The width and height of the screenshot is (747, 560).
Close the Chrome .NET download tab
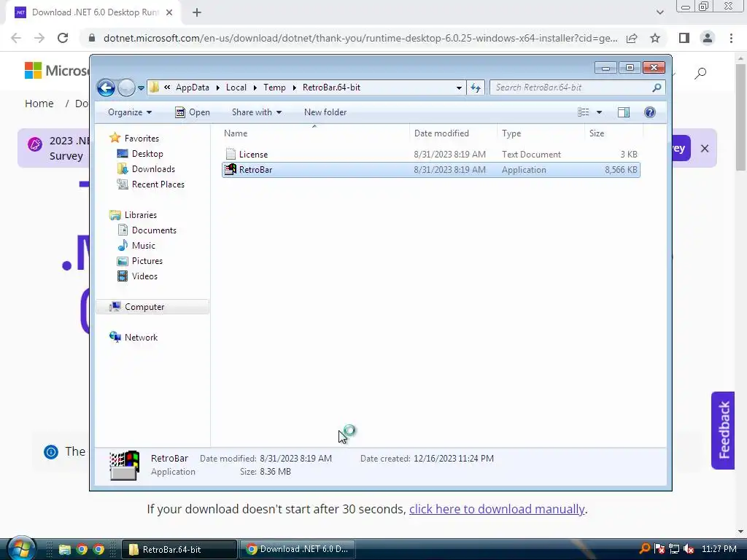(169, 13)
